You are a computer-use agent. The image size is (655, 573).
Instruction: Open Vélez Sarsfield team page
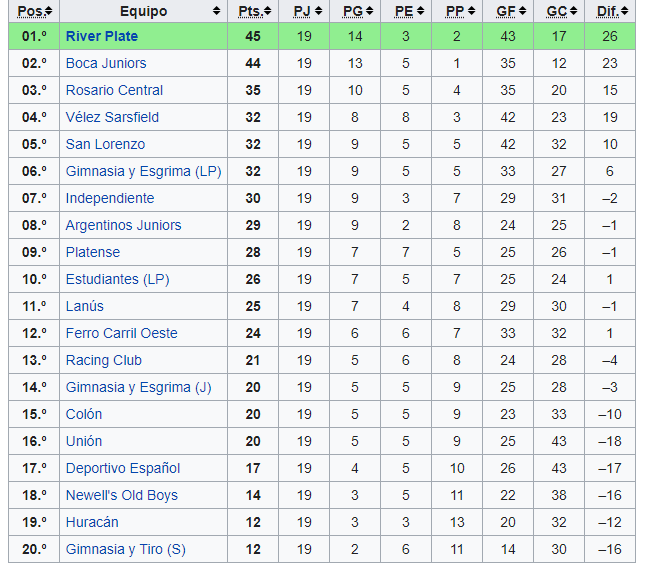[112, 117]
